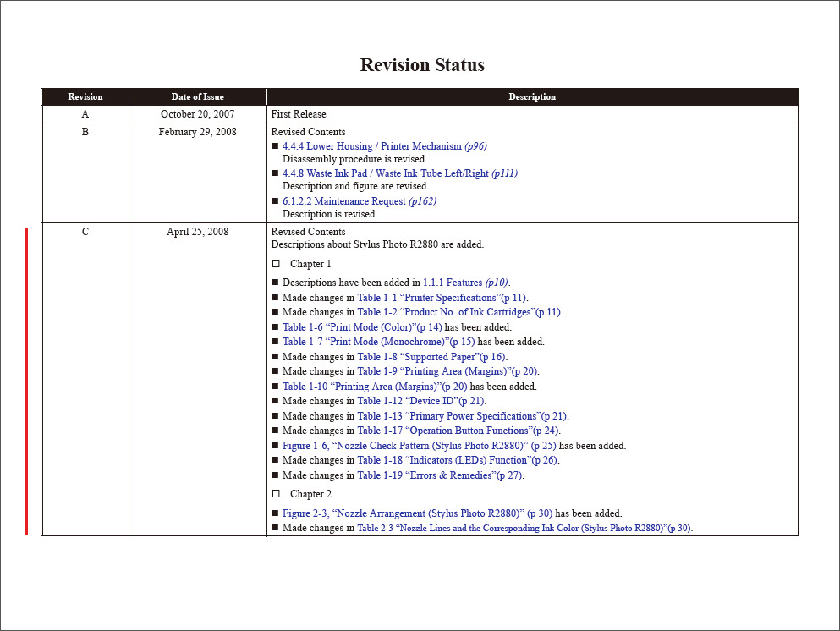Open Table 1-7 Print Mode (Monochrome) link
Screen dimensions: 840x631
(378, 342)
